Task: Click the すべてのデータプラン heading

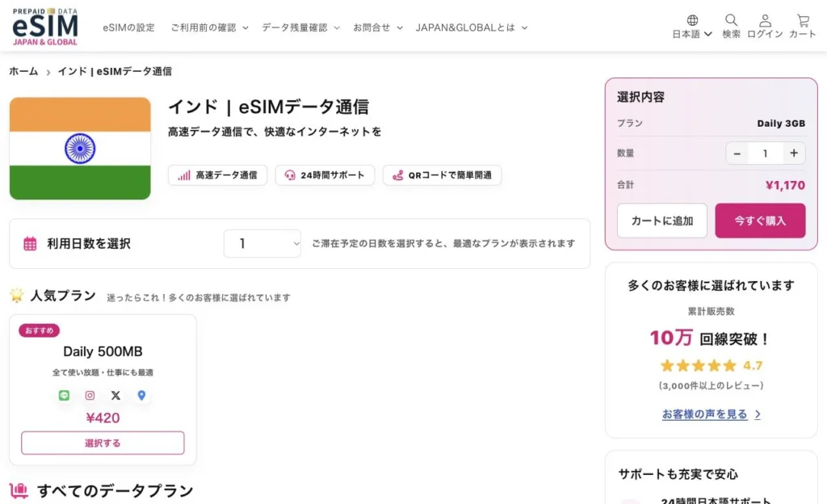Action: tap(115, 491)
